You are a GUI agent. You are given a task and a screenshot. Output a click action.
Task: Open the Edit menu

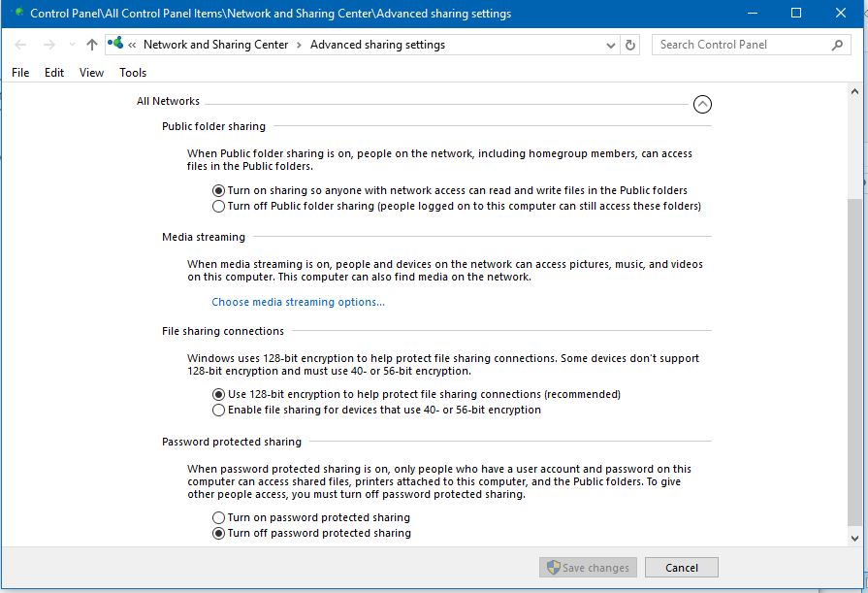54,73
